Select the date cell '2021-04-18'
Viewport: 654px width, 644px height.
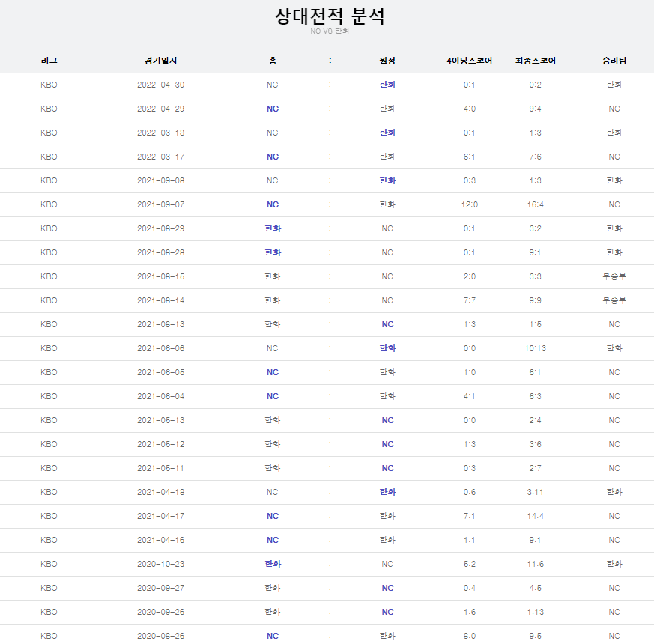click(x=160, y=492)
